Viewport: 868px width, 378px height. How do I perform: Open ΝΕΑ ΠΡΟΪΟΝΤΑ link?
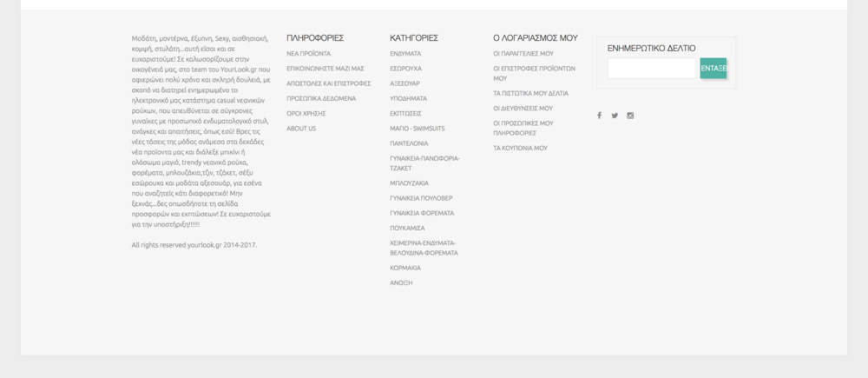[308, 54]
